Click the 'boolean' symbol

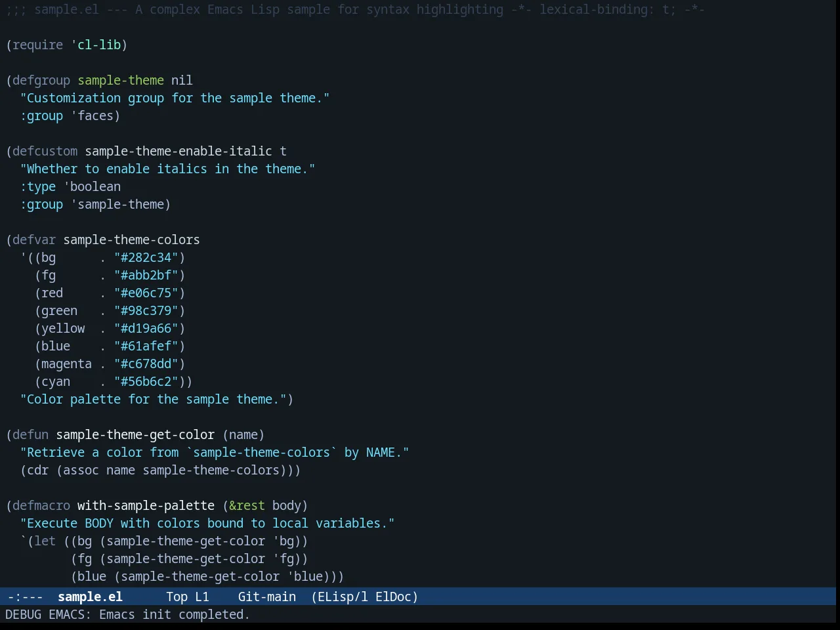[x=95, y=186]
